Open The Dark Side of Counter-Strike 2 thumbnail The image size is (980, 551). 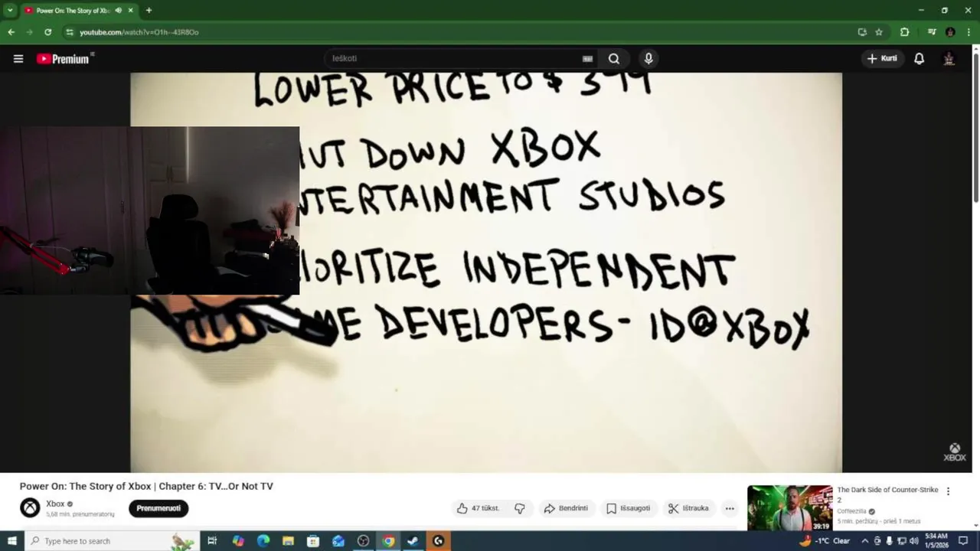point(789,507)
